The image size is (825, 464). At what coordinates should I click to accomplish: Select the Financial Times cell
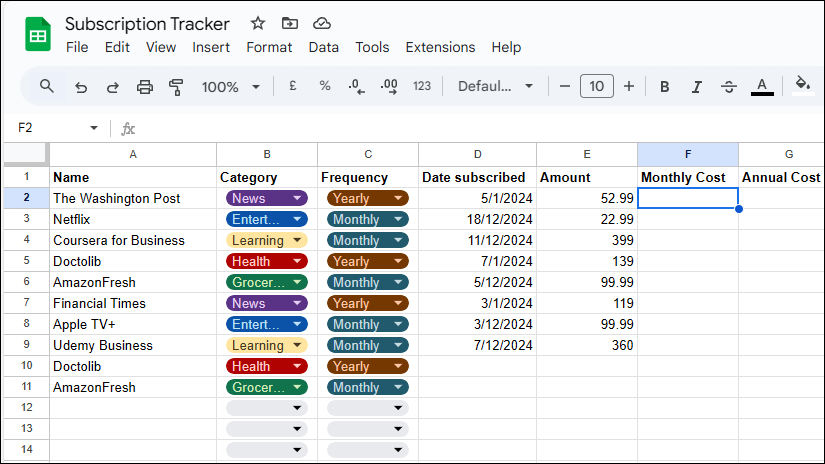(x=133, y=304)
